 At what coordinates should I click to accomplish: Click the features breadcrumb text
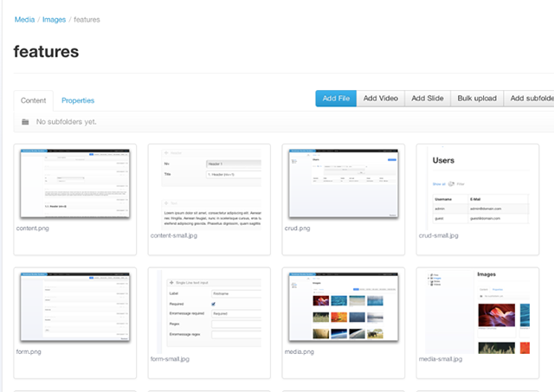click(87, 19)
